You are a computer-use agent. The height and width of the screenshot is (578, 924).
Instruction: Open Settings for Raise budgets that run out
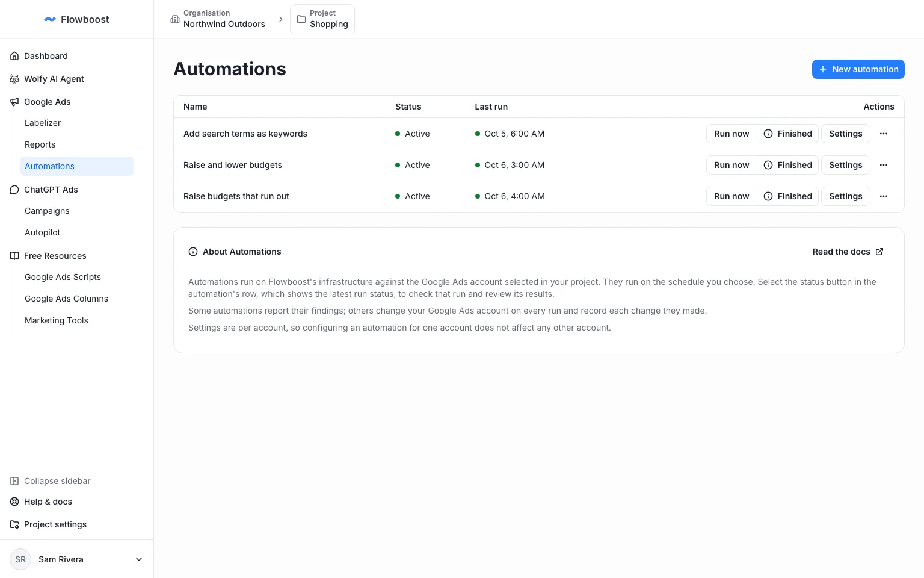coord(846,196)
